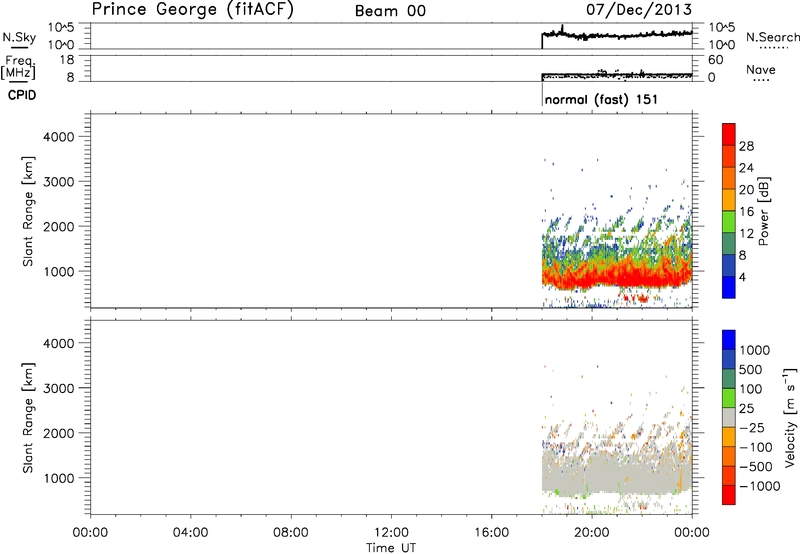This screenshot has width=800, height=554.
Task: Pick the blue bottom segment of power colorbar
Action: point(729,287)
